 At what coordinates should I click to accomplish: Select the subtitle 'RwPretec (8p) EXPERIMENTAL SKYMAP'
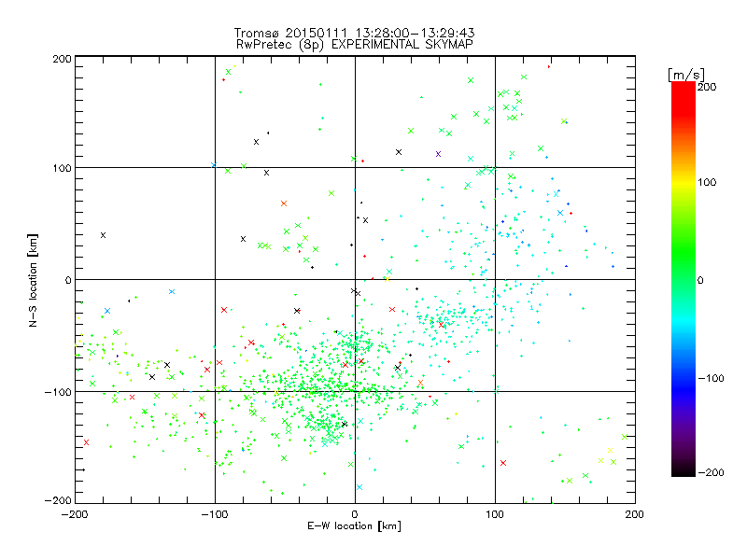(354, 44)
